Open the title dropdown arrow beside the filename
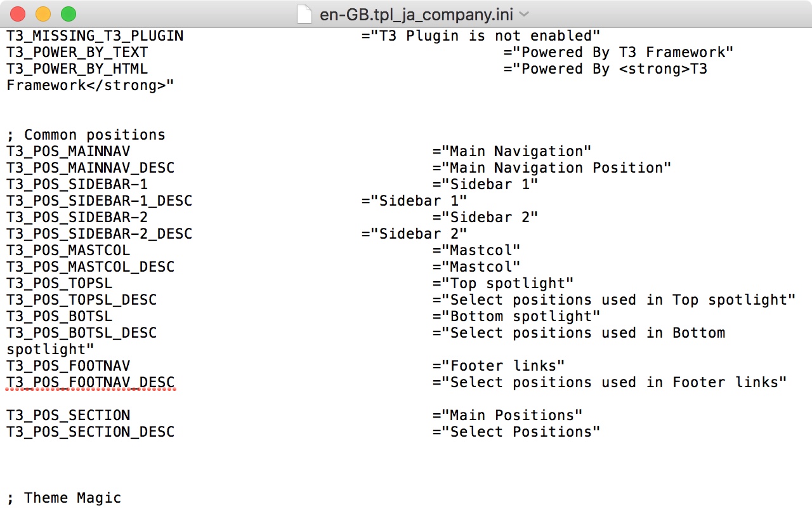The height and width of the screenshot is (523, 812). pos(524,14)
